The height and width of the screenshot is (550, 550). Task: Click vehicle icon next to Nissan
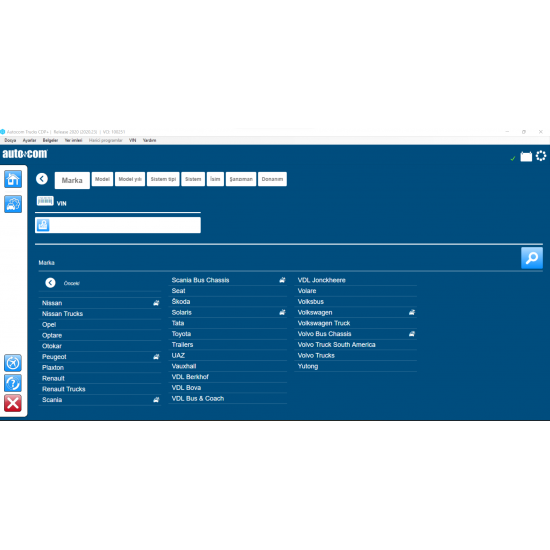156,303
